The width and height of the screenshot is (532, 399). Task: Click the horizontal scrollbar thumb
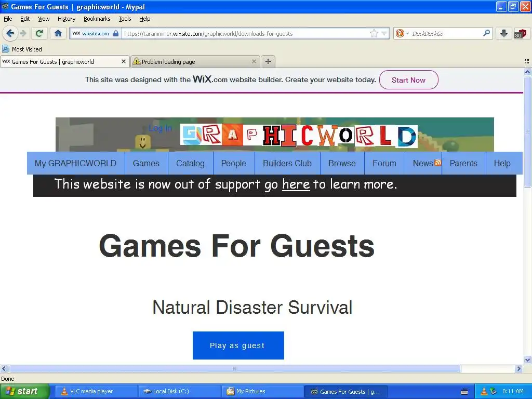[x=234, y=368]
